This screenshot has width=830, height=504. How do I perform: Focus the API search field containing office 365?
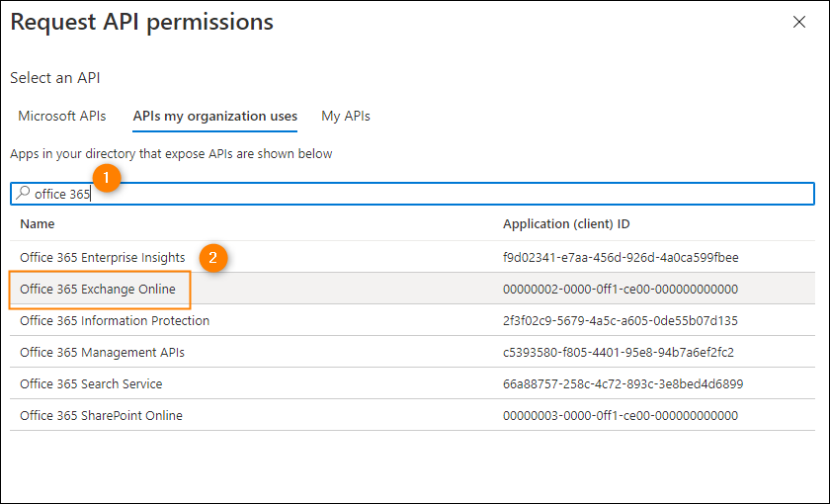point(412,194)
